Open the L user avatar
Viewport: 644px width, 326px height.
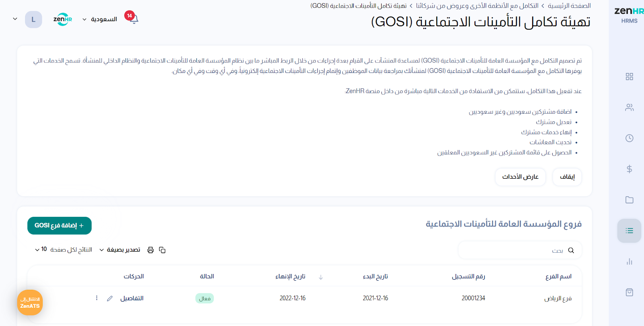[x=33, y=19]
